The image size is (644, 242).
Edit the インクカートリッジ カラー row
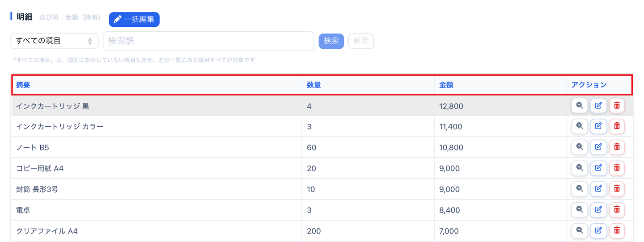(x=598, y=126)
